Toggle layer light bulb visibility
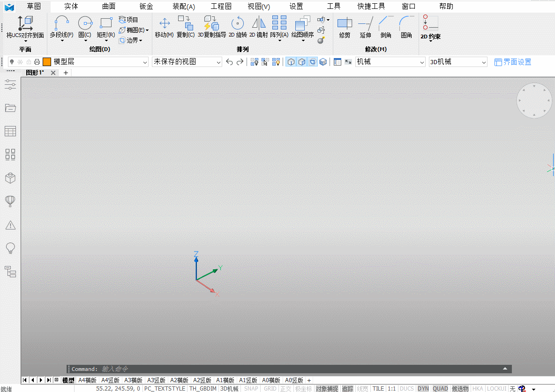Viewport: 555px width, 392px height. tap(12, 62)
